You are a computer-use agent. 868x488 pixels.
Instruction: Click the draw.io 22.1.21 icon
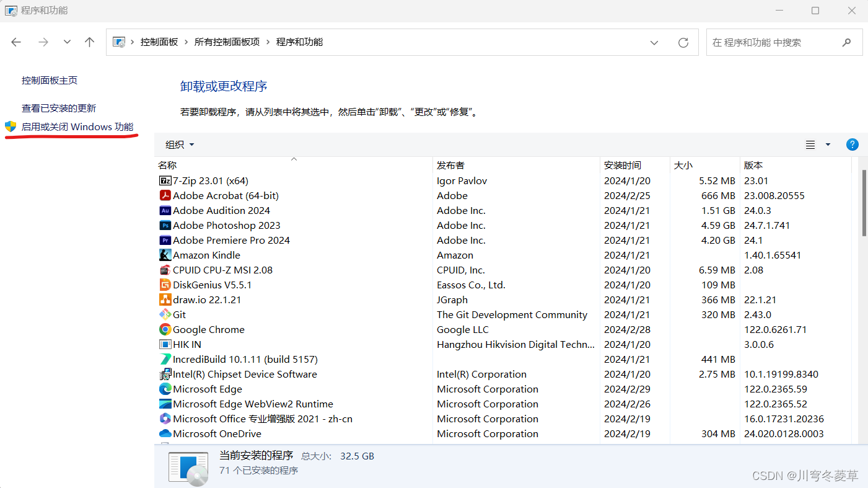pos(165,300)
